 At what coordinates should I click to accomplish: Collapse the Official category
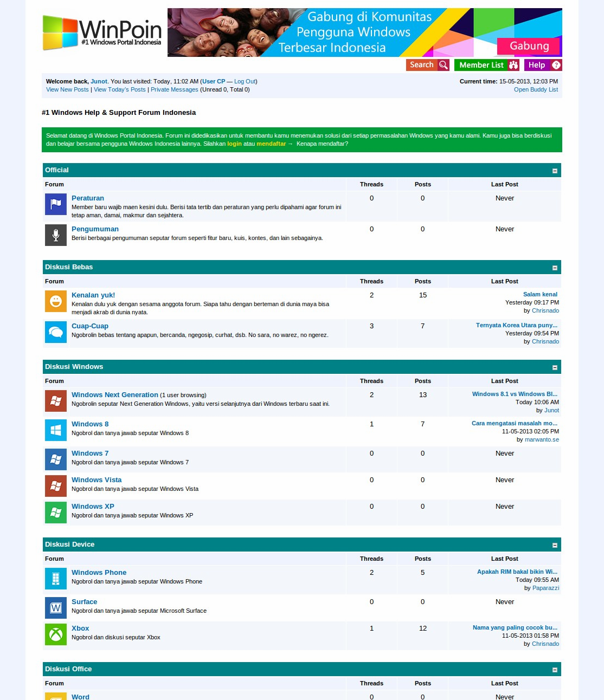555,171
